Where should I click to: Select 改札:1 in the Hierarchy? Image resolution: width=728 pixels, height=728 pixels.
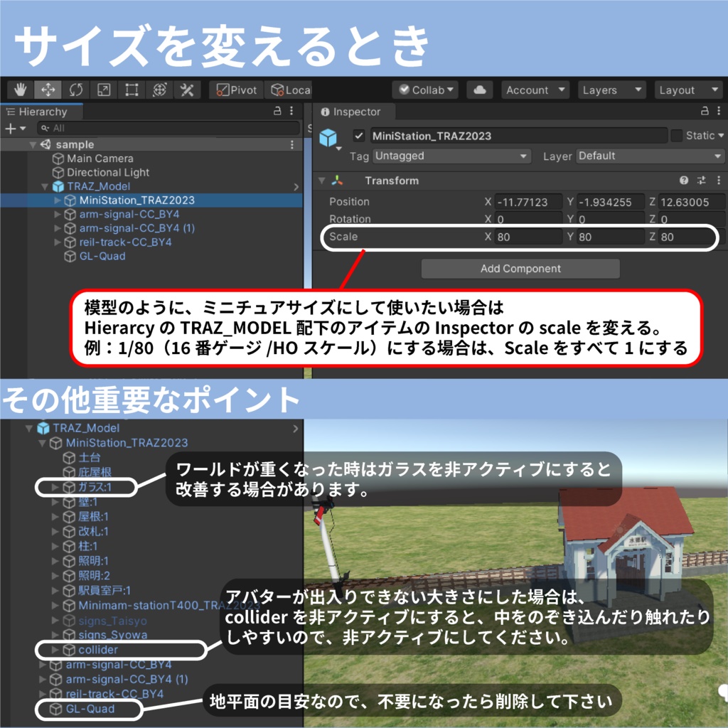pos(93,532)
